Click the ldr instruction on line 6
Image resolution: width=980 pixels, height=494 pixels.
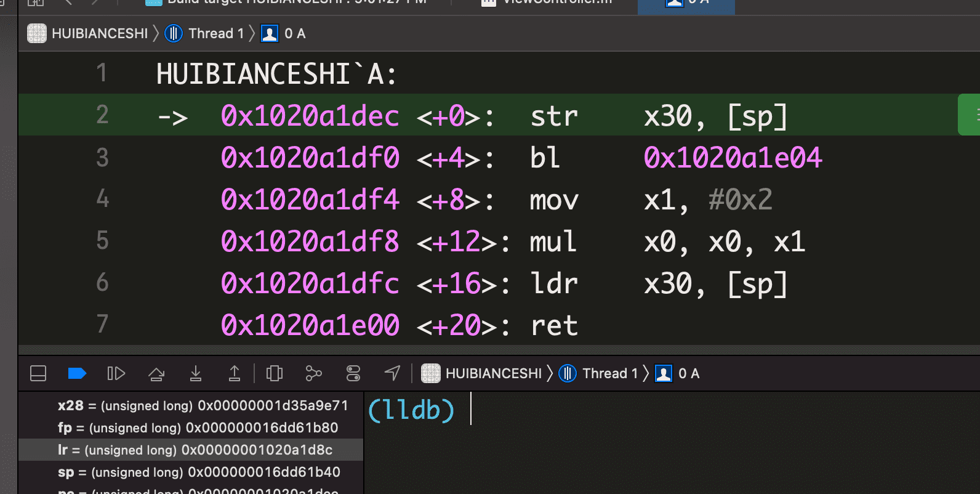[x=554, y=283]
